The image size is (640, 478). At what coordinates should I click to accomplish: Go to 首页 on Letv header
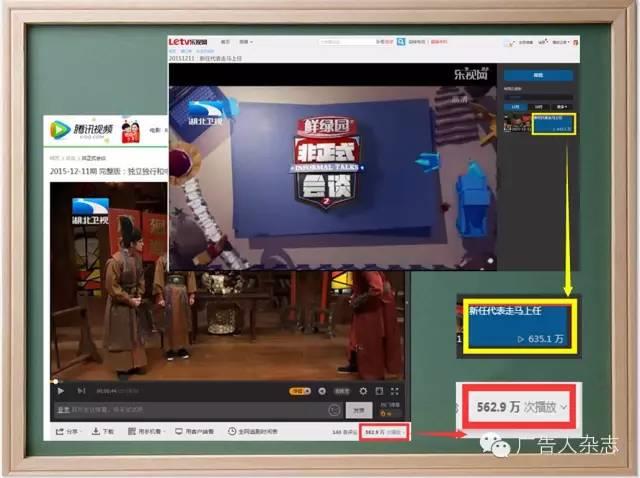pos(225,42)
